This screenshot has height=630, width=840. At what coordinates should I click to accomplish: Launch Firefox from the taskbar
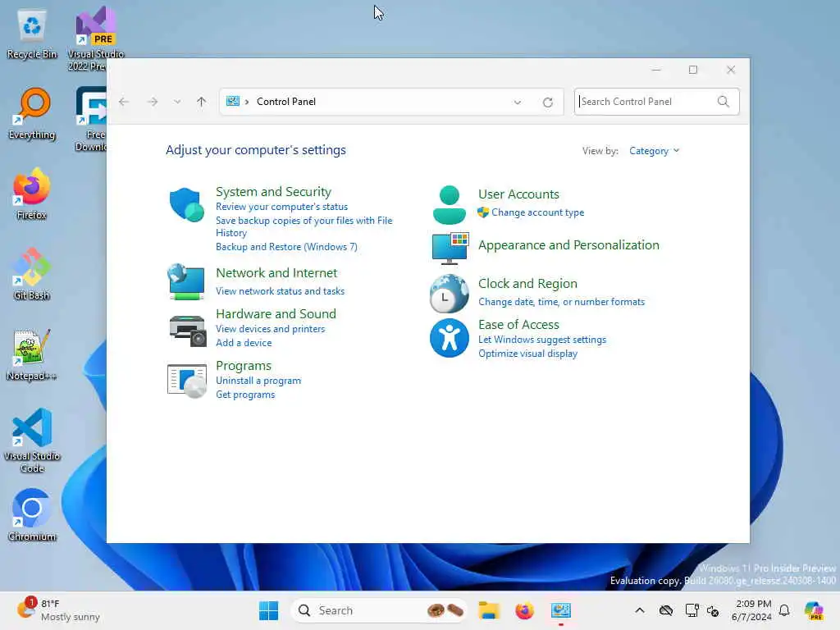(524, 610)
